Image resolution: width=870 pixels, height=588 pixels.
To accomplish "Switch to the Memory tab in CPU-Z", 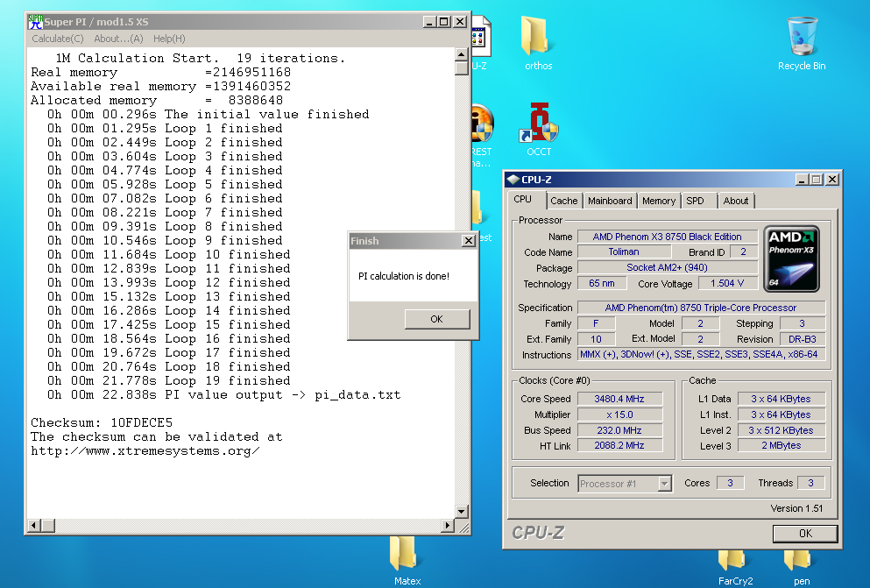I will (659, 201).
